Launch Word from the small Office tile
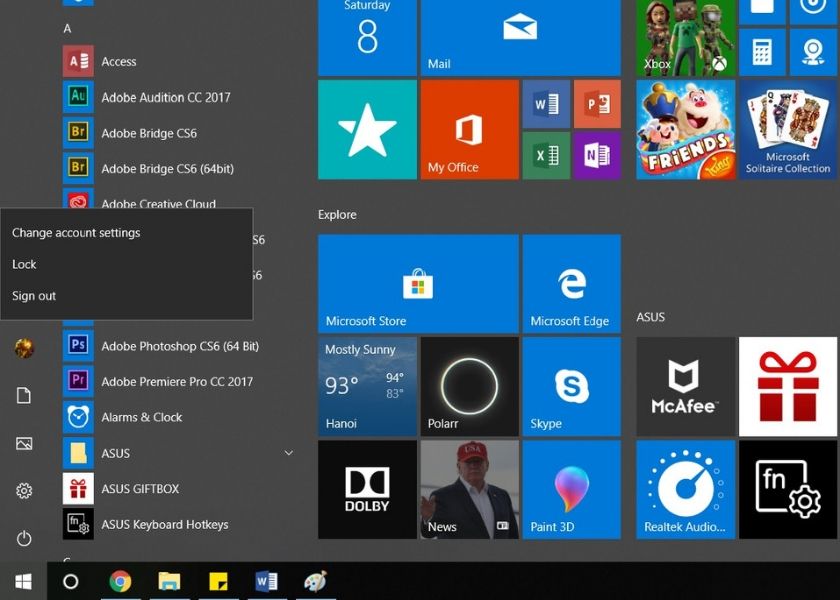The image size is (840, 600). point(545,103)
